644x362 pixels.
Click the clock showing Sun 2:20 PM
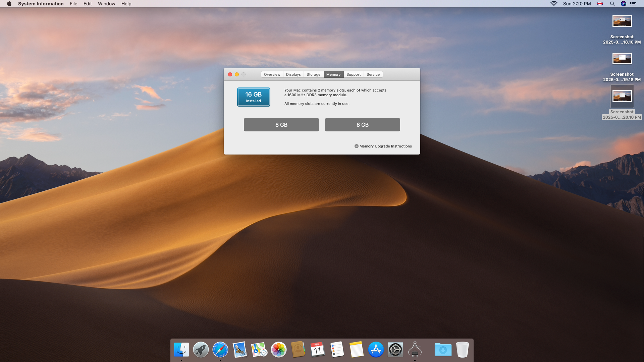tap(577, 4)
